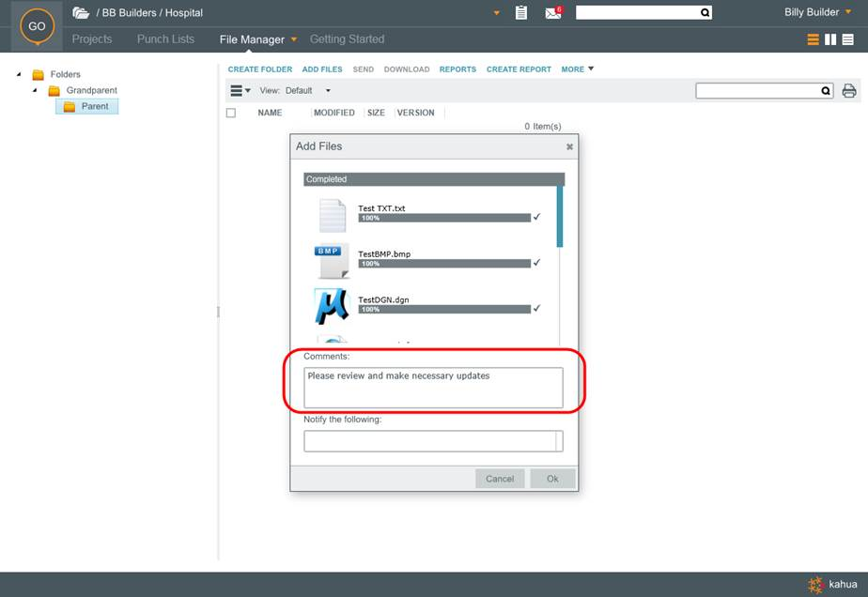
Task: Click the TestDGN.dgn file icon
Action: click(x=332, y=306)
